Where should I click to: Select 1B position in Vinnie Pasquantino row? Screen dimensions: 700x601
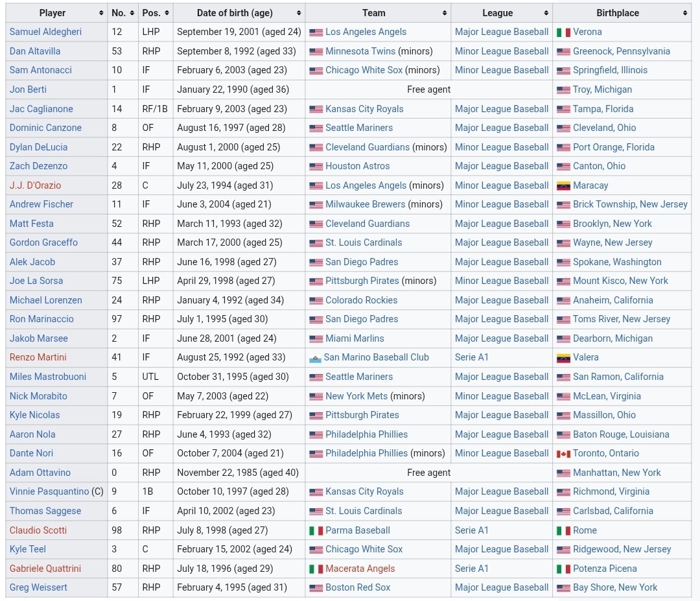pos(148,491)
